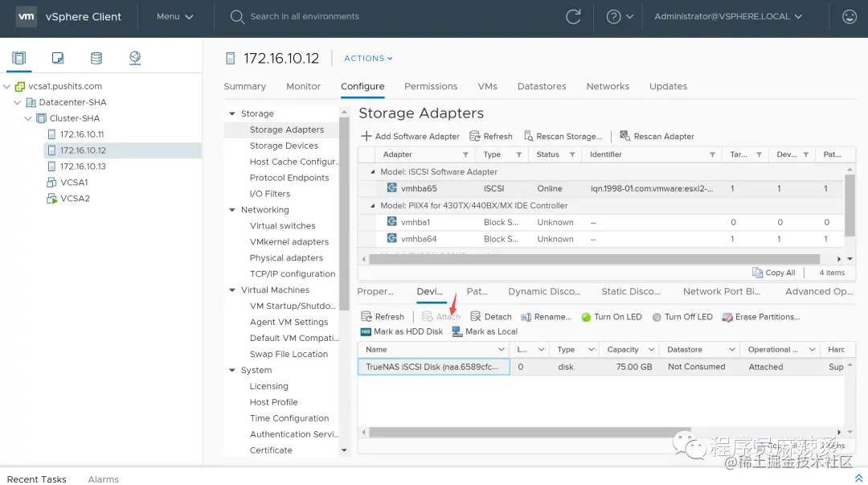Switch to the Monitor tab
868x485 pixels.
click(x=303, y=87)
